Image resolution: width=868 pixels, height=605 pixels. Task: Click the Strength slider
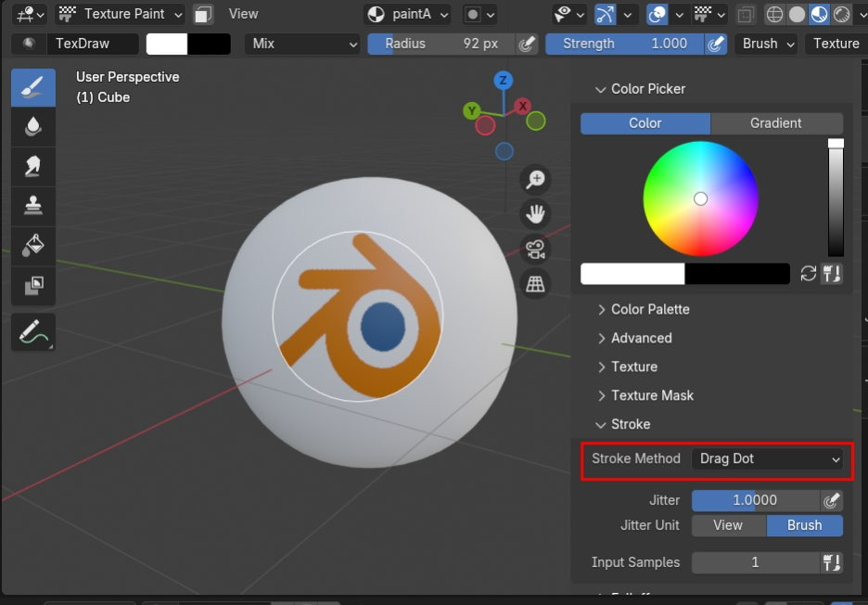pyautogui.click(x=624, y=44)
